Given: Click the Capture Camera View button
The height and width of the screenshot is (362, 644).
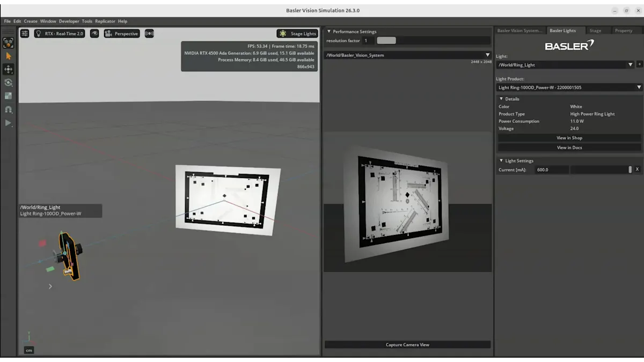Looking at the screenshot, I should (408, 345).
